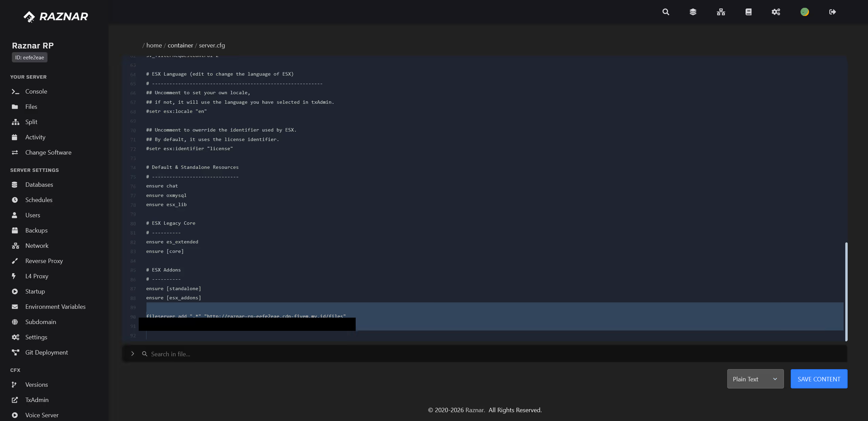Click the Network sidebar icon

pos(15,245)
